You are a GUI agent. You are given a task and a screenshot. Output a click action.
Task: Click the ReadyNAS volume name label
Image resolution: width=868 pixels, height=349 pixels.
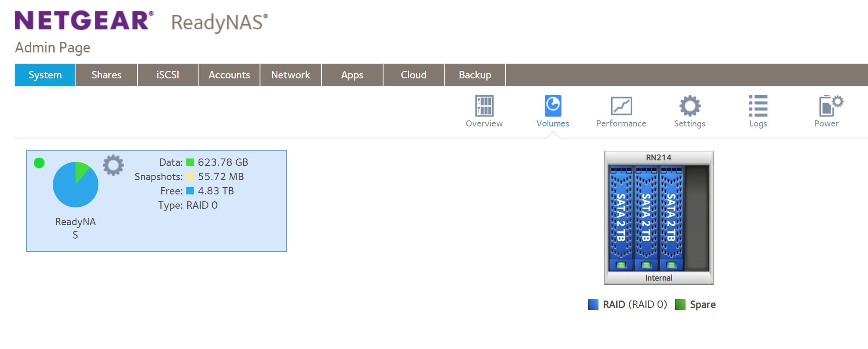coord(75,228)
